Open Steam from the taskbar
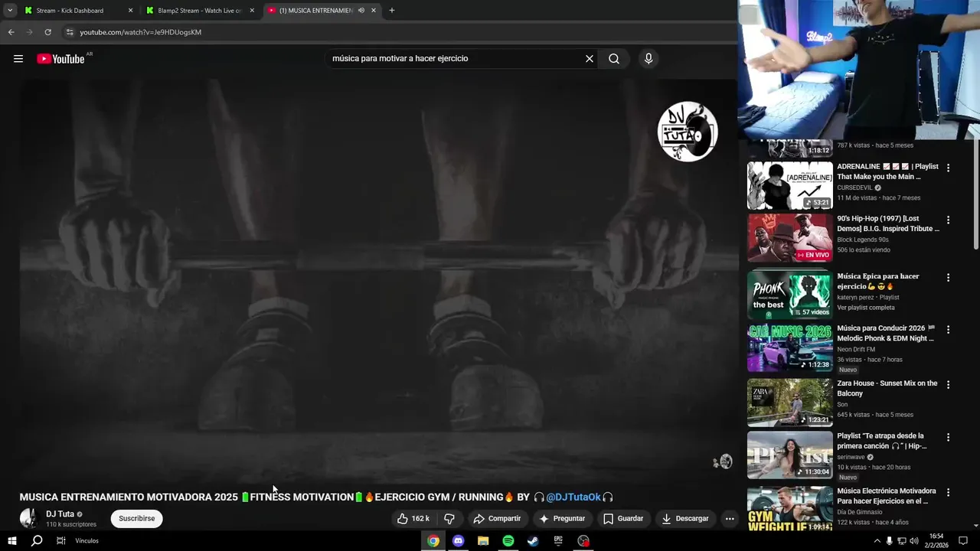 click(533, 540)
